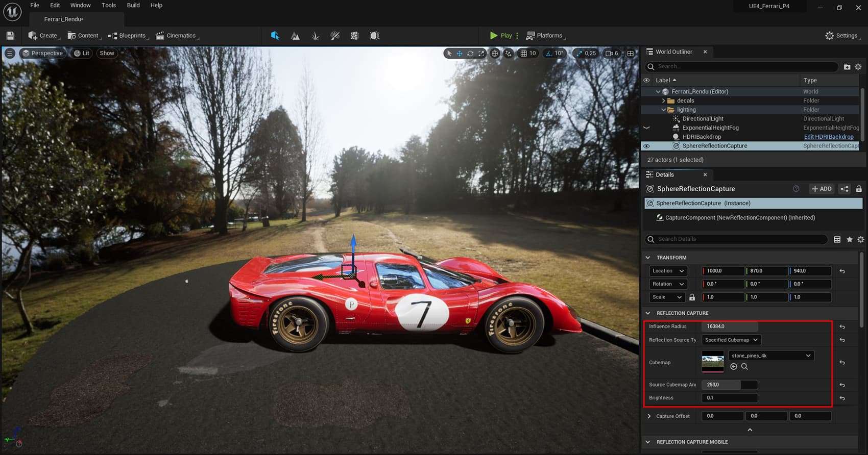Open the File menu

(35, 5)
